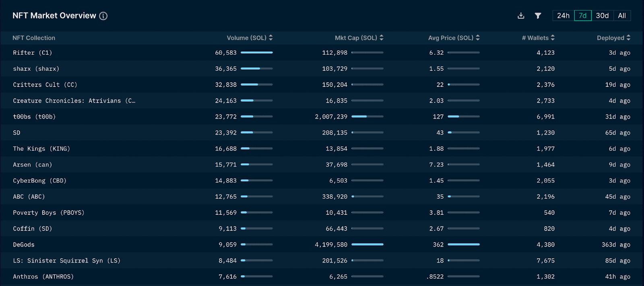
Task: Click the info icon next to NFT Market Overview
Action: point(103,16)
